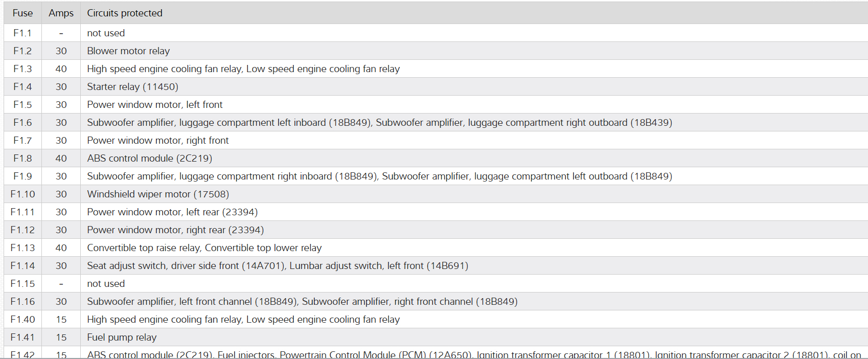Click Power window motor, left front text

[154, 105]
